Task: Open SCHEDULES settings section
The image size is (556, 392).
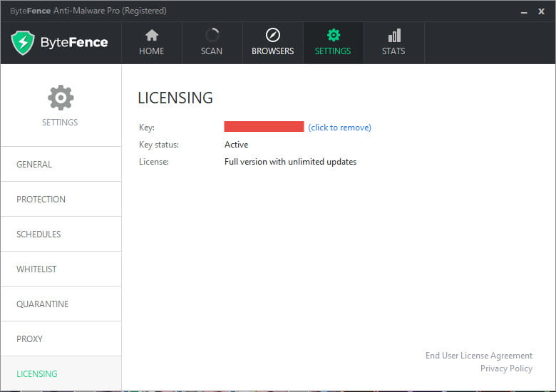Action: (x=61, y=234)
